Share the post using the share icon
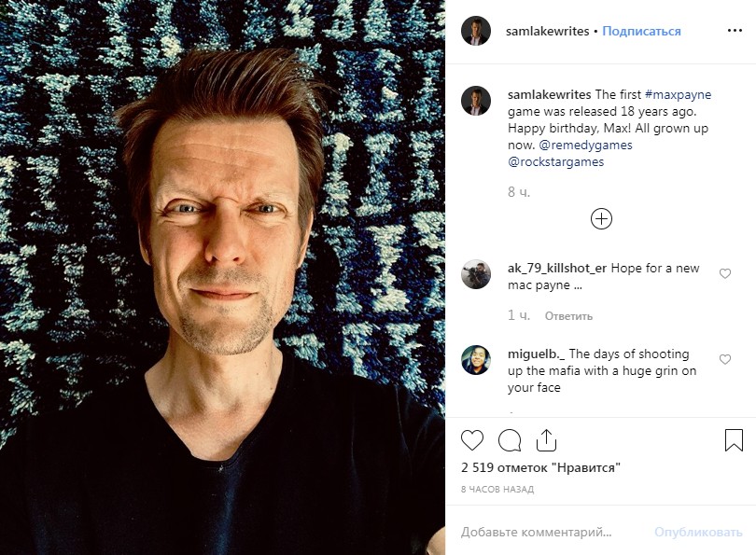756x555 pixels. click(x=546, y=440)
